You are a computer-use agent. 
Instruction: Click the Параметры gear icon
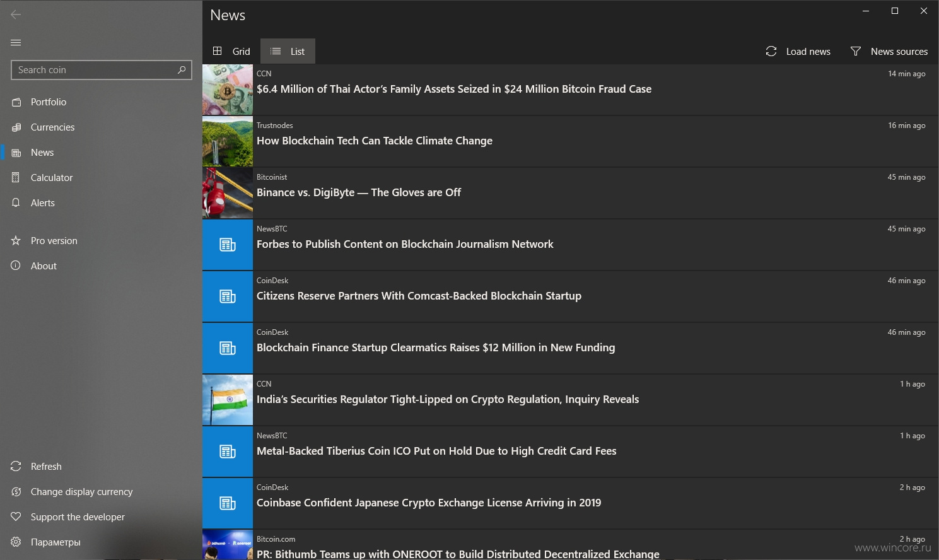[x=16, y=542]
